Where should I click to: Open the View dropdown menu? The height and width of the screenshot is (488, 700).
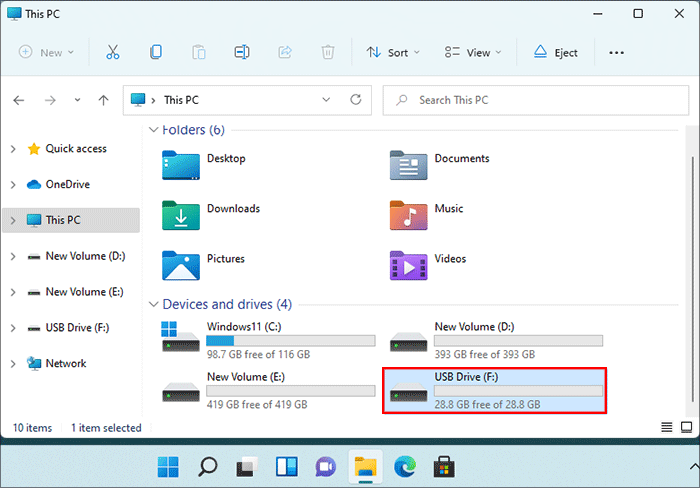[x=474, y=52]
